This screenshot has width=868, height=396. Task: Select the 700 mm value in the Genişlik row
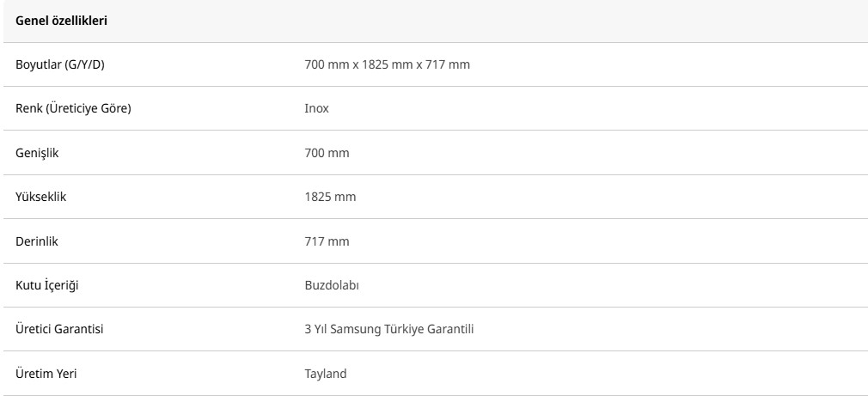click(327, 153)
